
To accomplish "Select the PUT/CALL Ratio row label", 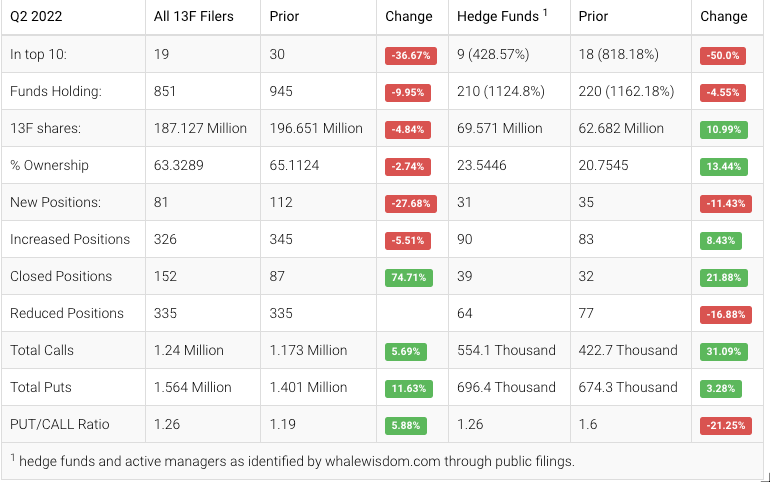I will coord(60,425).
